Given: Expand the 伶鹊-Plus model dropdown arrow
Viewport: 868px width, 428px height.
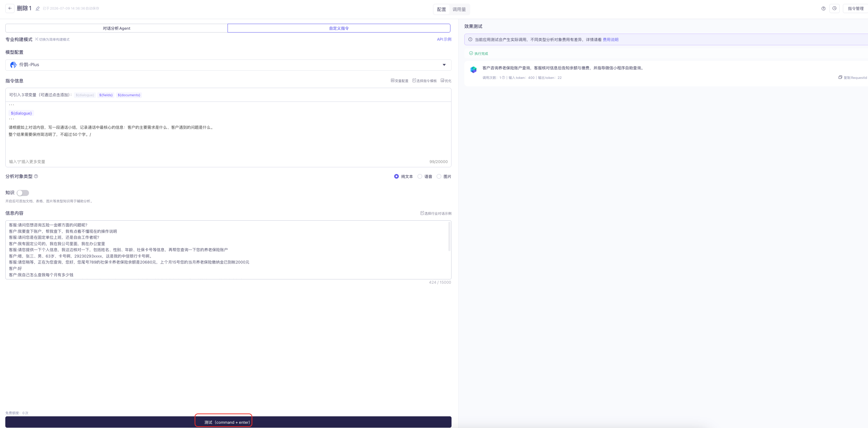Looking at the screenshot, I should click(x=444, y=65).
